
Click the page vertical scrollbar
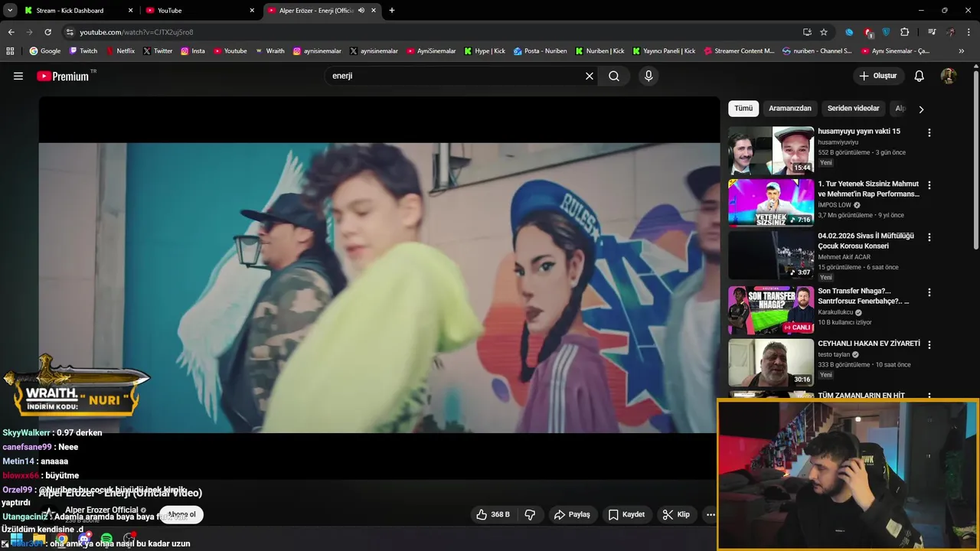click(975, 161)
